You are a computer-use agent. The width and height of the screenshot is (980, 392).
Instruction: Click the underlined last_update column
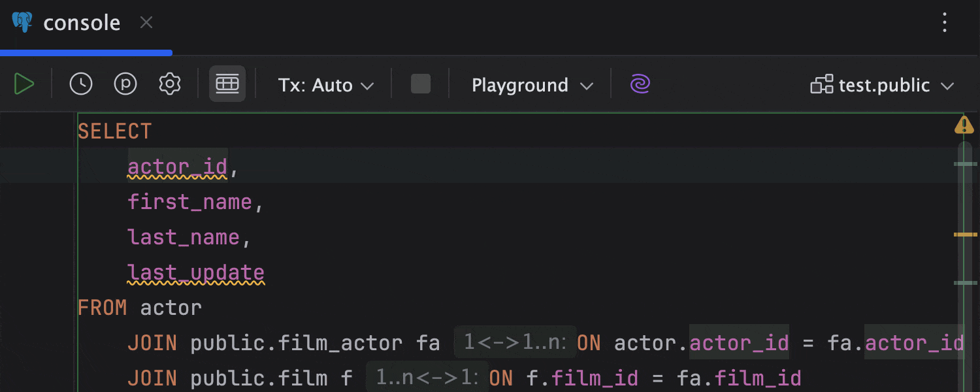click(196, 272)
